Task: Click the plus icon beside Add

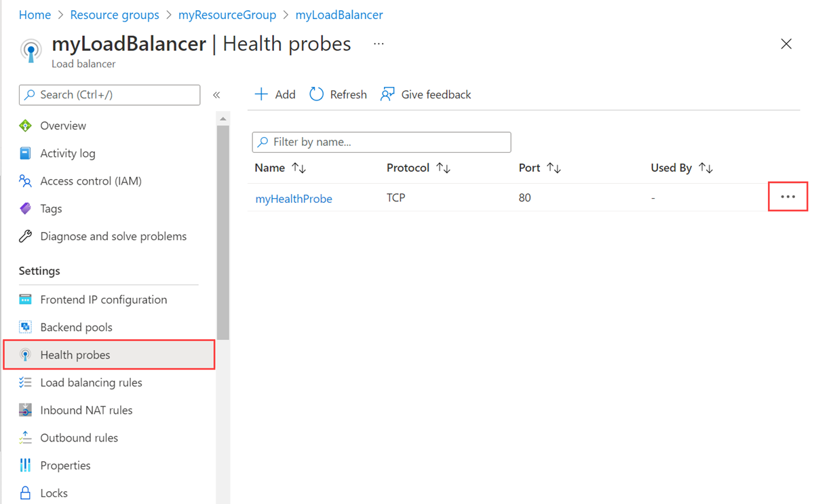Action: pyautogui.click(x=261, y=94)
